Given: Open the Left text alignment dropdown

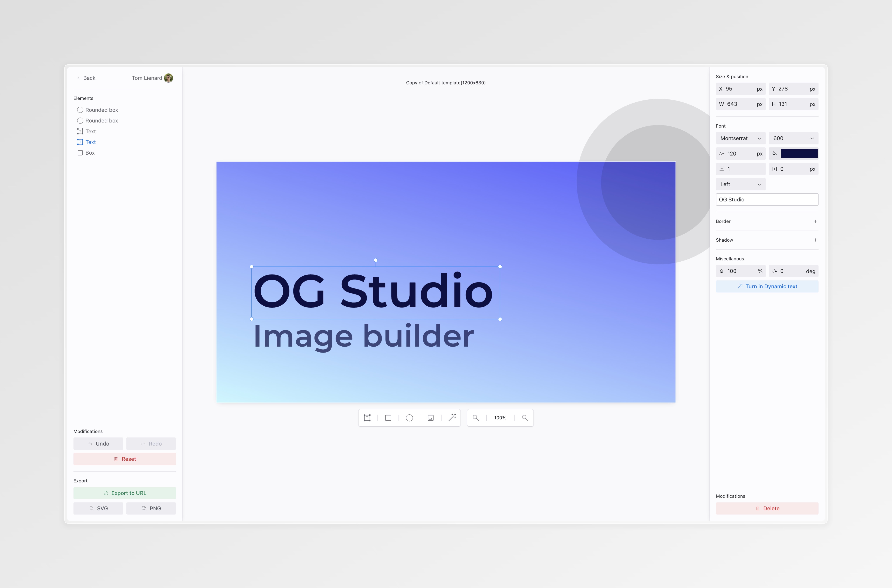Looking at the screenshot, I should coord(741,184).
